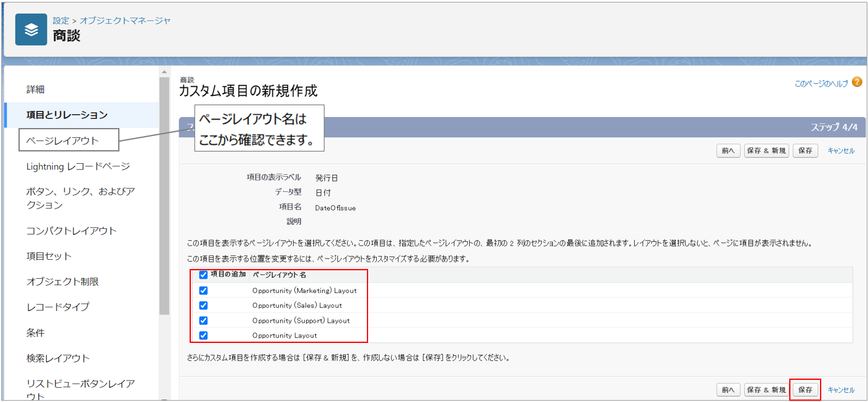The image size is (868, 402).
Task: Click the top キャンセル link
Action: (x=841, y=151)
